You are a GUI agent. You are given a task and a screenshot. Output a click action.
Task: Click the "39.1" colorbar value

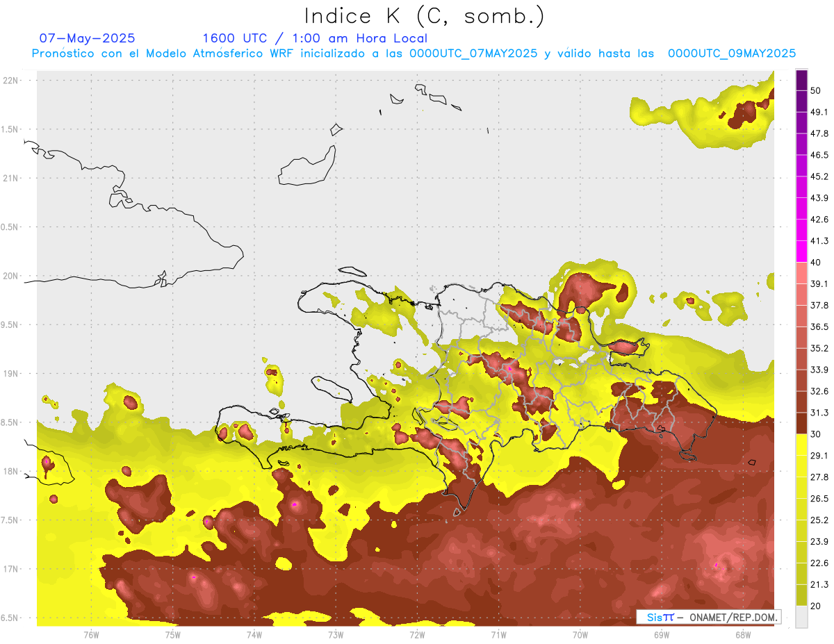819,283
